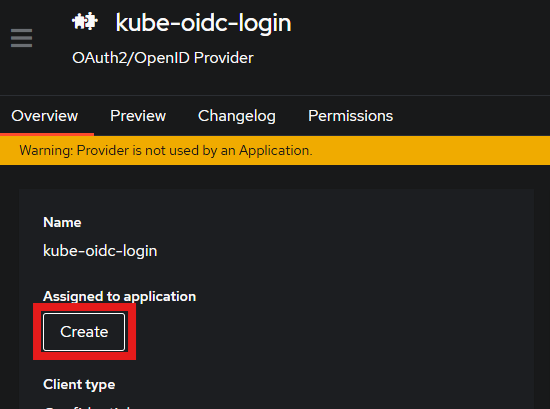Viewport: 550px width, 409px height.
Task: View the Changelog tab
Action: 237,116
